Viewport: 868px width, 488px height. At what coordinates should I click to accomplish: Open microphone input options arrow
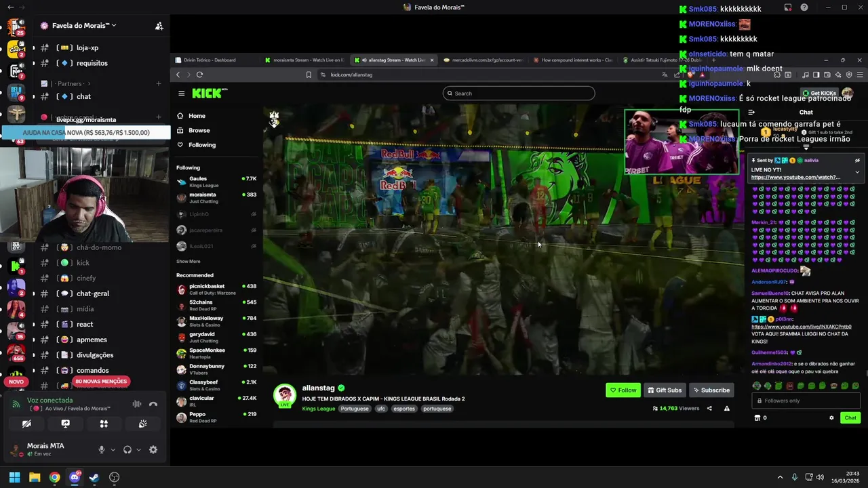pyautogui.click(x=113, y=449)
